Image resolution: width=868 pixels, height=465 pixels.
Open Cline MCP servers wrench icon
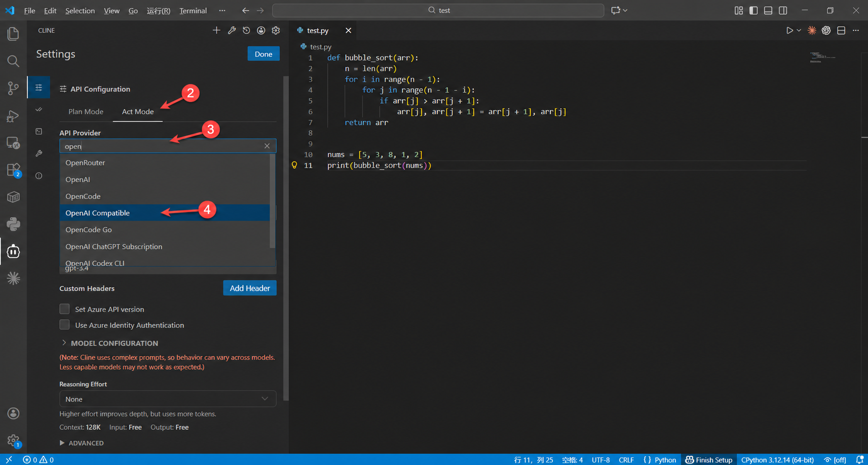point(232,30)
